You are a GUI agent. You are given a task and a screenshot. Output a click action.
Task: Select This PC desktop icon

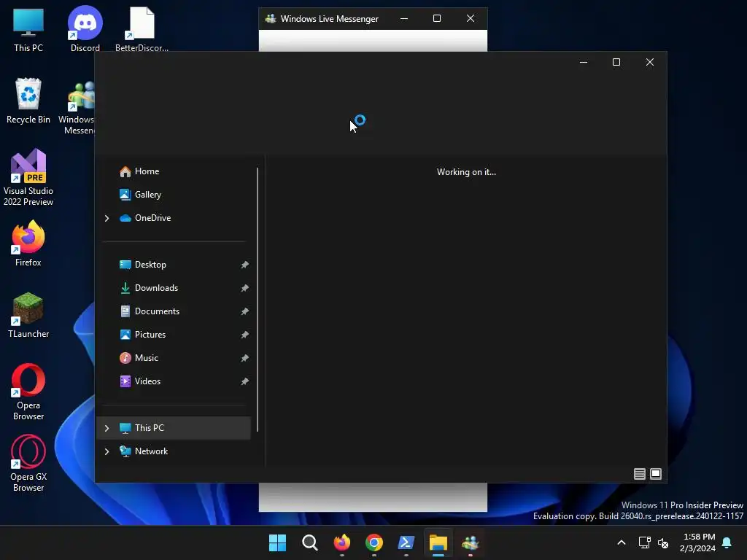(x=28, y=29)
